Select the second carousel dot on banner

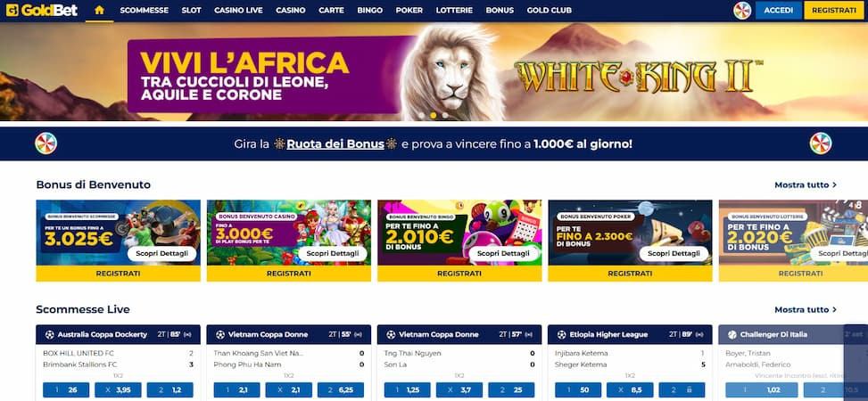point(434,116)
